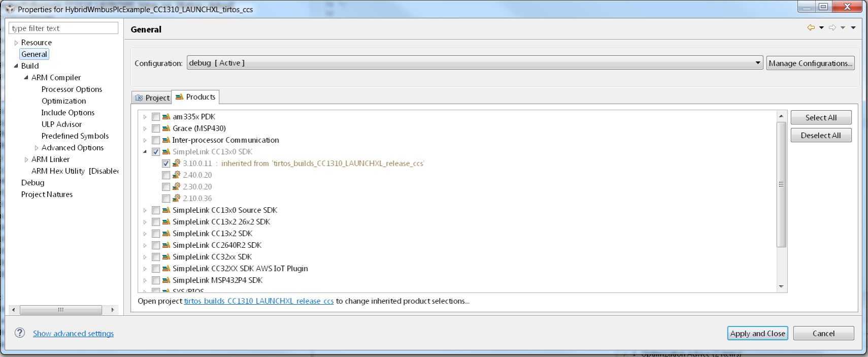Click Apply and Close
The width and height of the screenshot is (868, 357).
[757, 333]
